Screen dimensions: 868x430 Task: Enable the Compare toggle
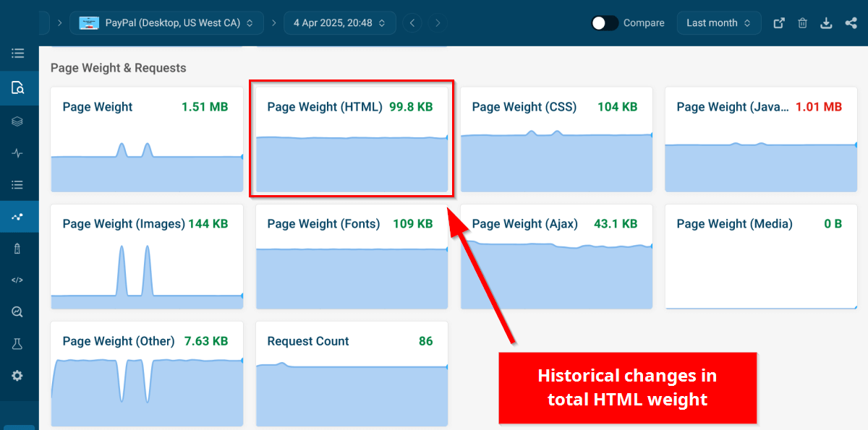point(605,23)
